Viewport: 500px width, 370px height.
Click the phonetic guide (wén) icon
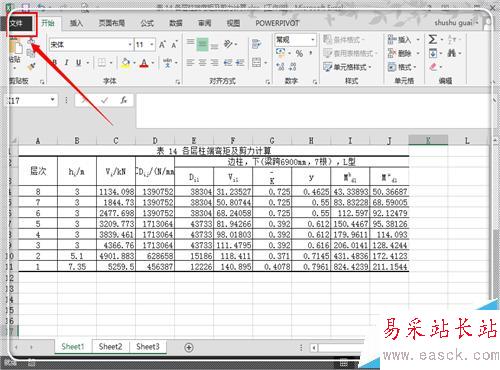168,62
